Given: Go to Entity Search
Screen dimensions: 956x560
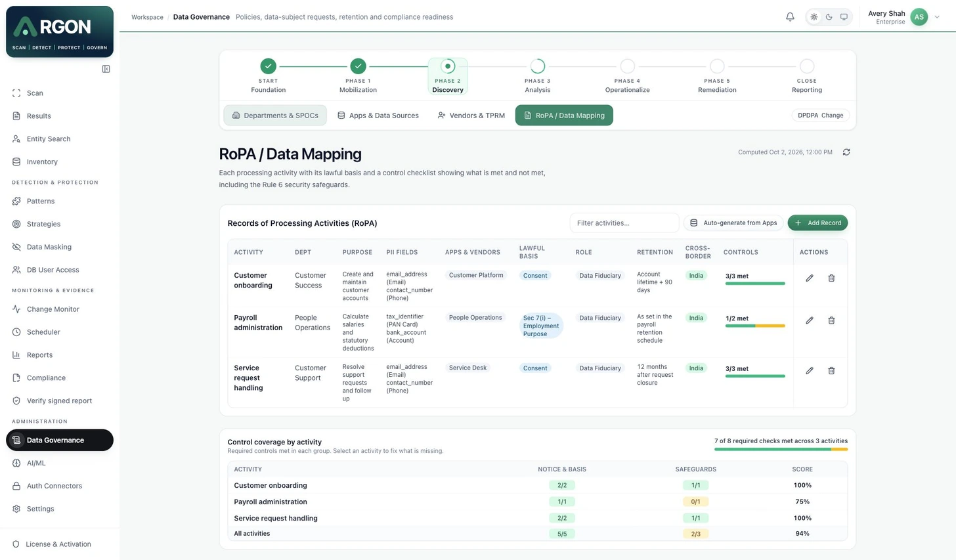Looking at the screenshot, I should (x=60, y=139).
